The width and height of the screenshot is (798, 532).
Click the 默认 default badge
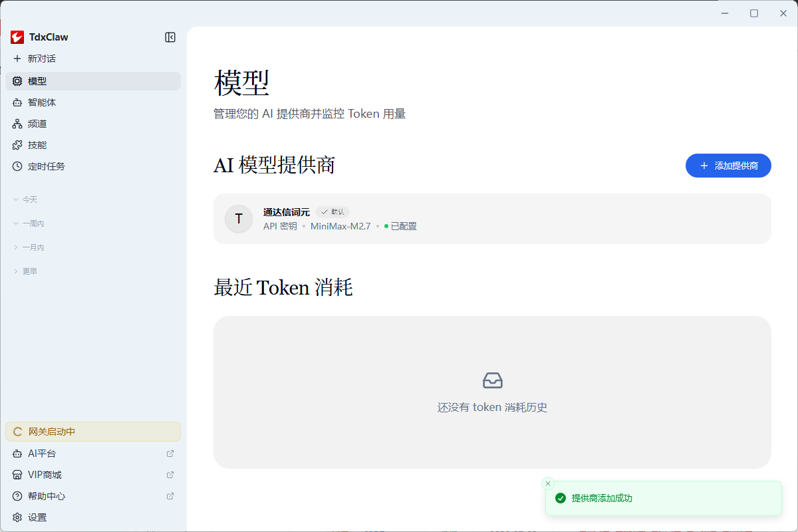tap(332, 212)
